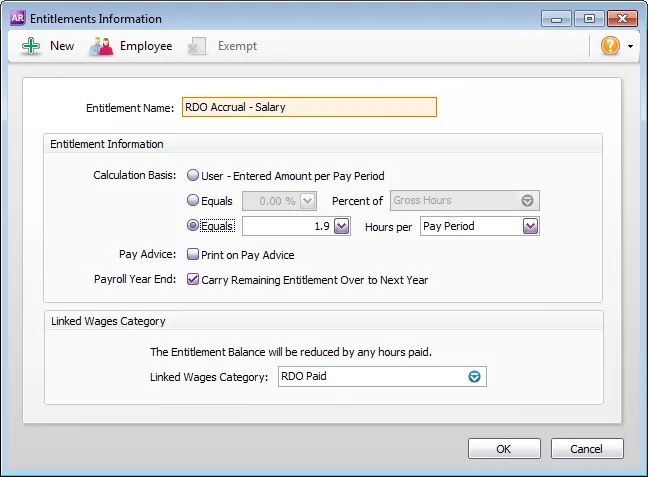Click the New toolbar label
Viewport: 648px width, 477px height.
click(x=62, y=46)
